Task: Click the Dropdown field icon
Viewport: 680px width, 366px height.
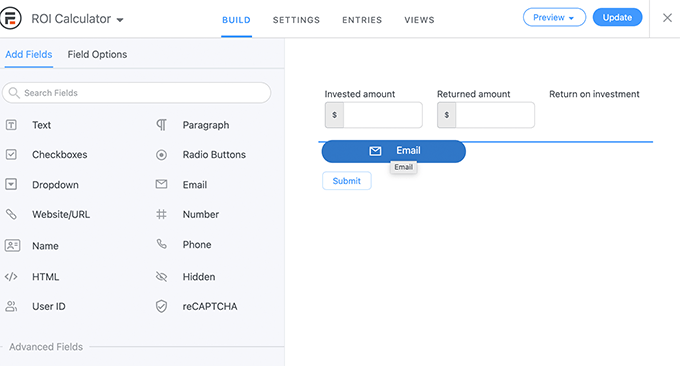Action: point(11,185)
